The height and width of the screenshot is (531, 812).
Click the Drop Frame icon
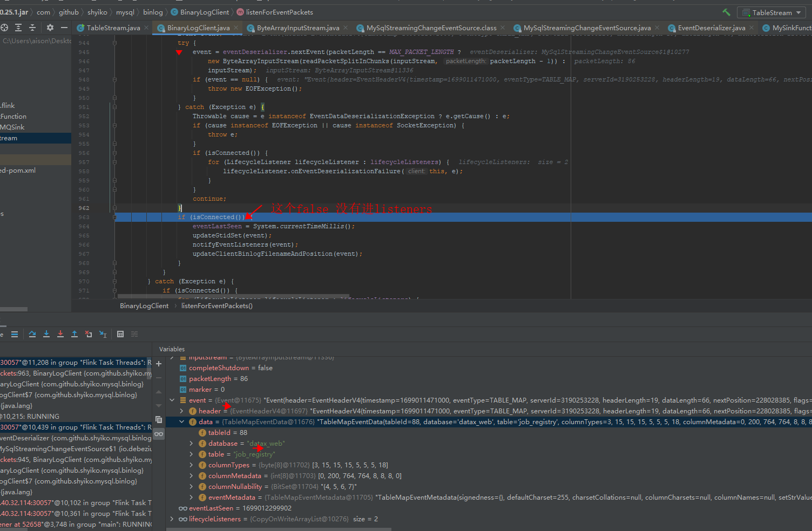click(89, 334)
